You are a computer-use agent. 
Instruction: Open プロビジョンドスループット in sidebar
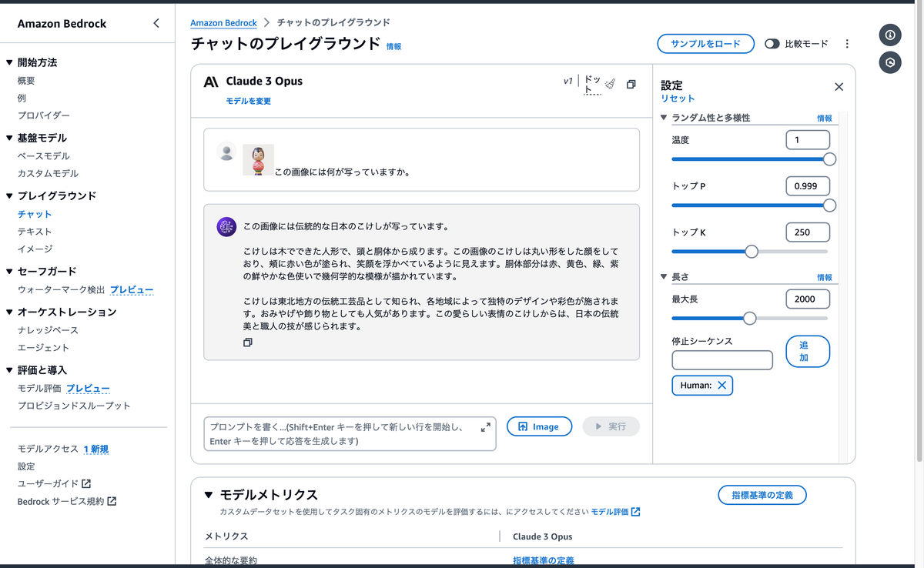(x=74, y=406)
